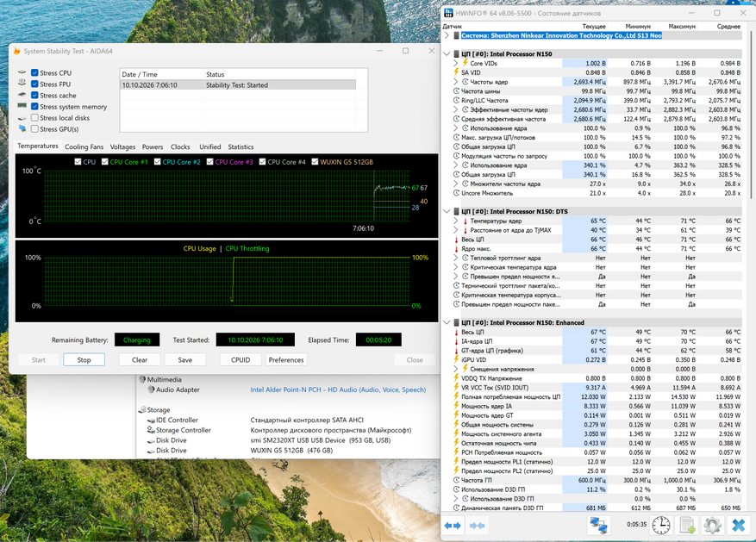This screenshot has height=542, width=756.
Task: Click the save log file icon
Action: [x=687, y=525]
